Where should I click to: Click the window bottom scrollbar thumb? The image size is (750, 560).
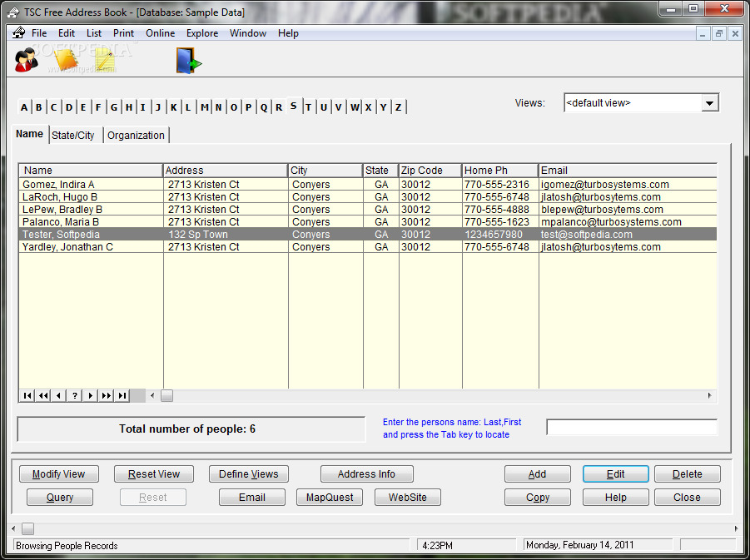point(27,528)
